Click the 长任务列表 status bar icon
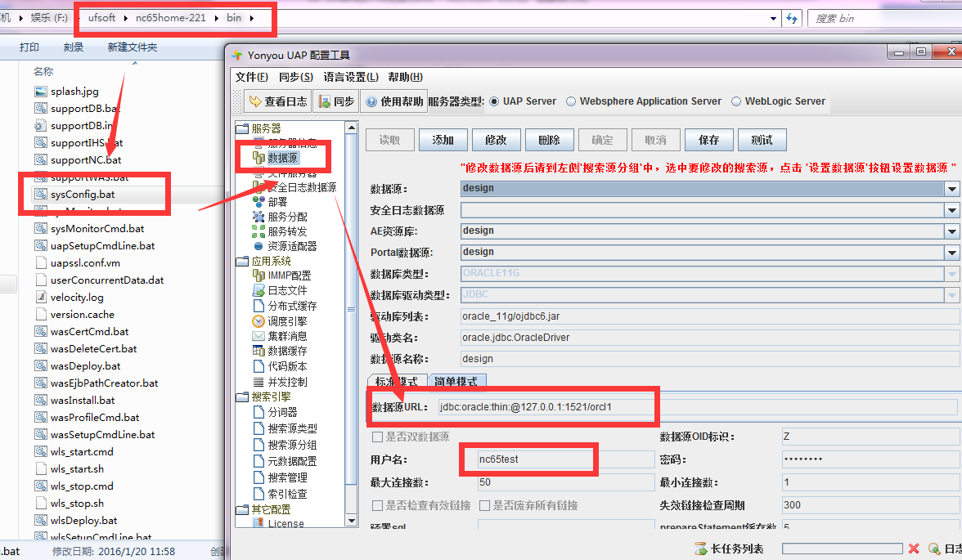 pyautogui.click(x=700, y=549)
